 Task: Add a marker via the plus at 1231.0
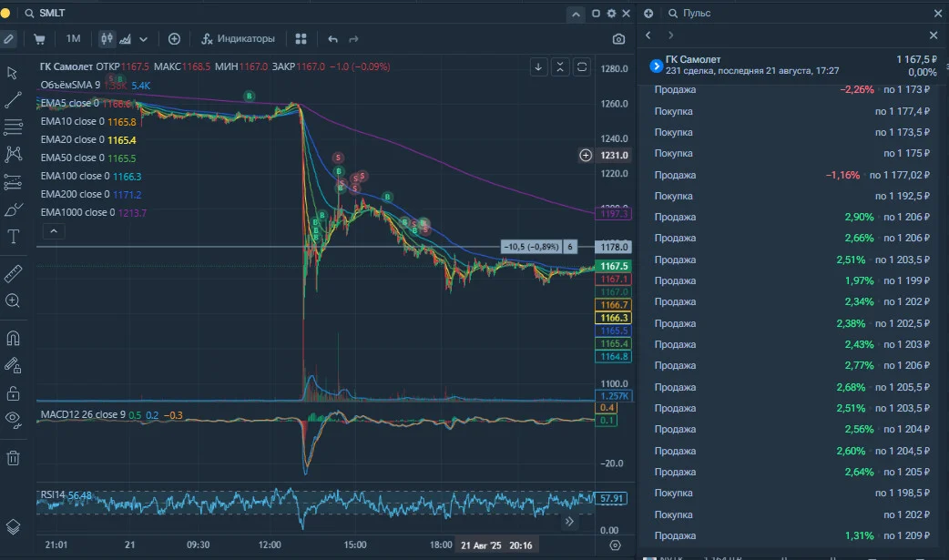pyautogui.click(x=586, y=156)
